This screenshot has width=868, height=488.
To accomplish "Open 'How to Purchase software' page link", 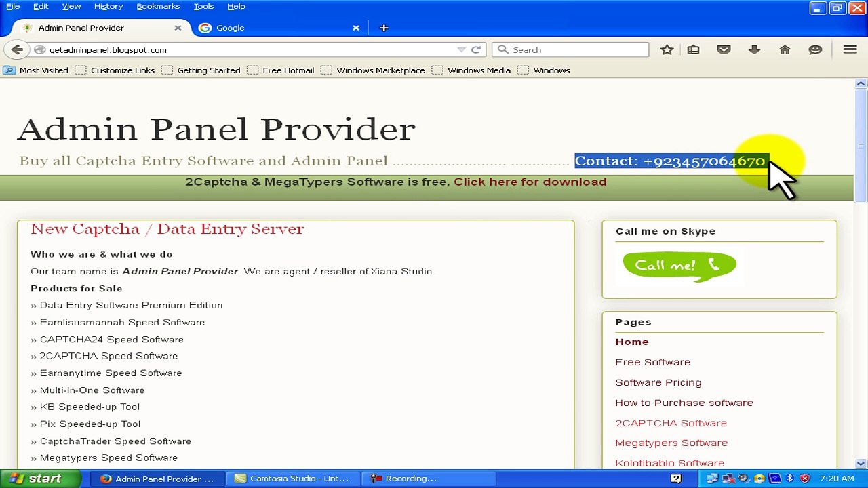I will [684, 403].
